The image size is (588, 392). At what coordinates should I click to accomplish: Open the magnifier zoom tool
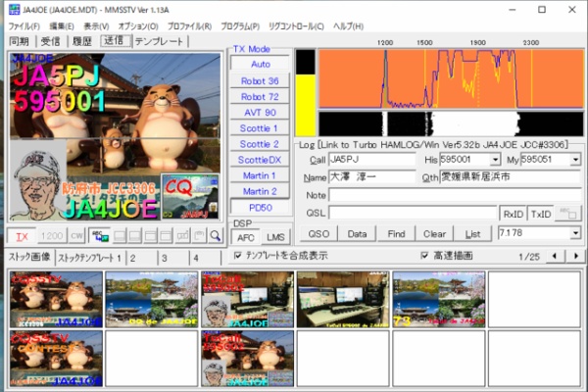coord(216,236)
